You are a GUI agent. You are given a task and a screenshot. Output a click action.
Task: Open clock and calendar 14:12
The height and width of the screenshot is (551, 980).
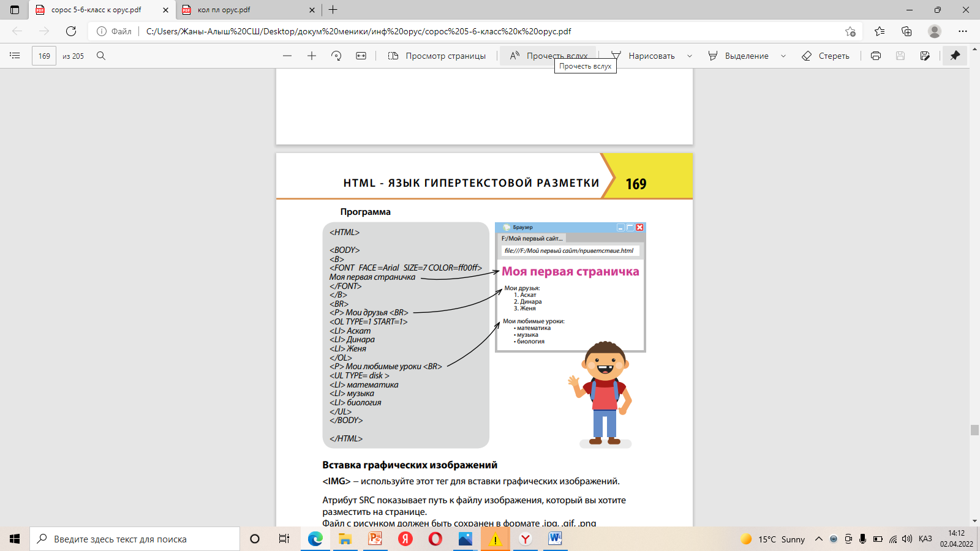pyautogui.click(x=957, y=539)
